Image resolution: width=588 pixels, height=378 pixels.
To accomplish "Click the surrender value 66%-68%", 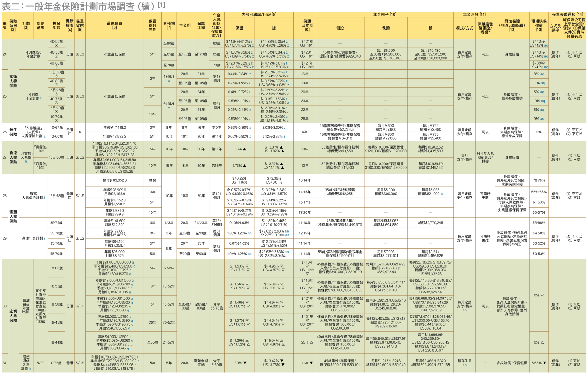I will click(x=539, y=192).
